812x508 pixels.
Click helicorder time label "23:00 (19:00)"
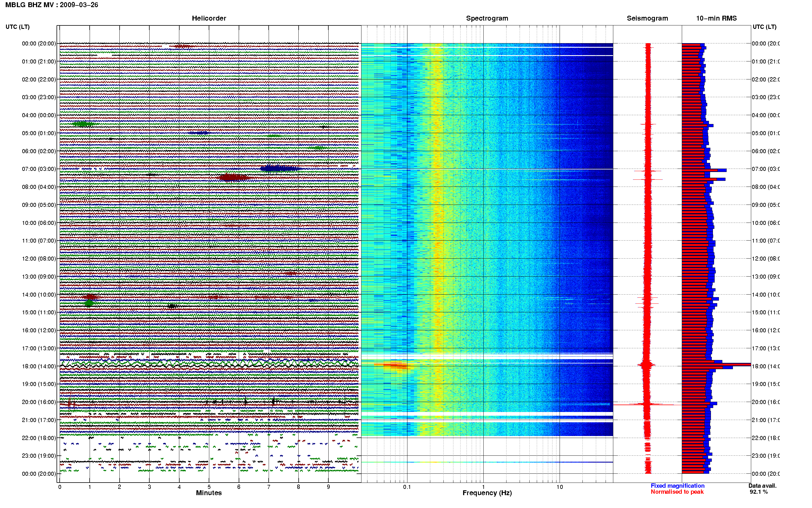[x=39, y=456]
